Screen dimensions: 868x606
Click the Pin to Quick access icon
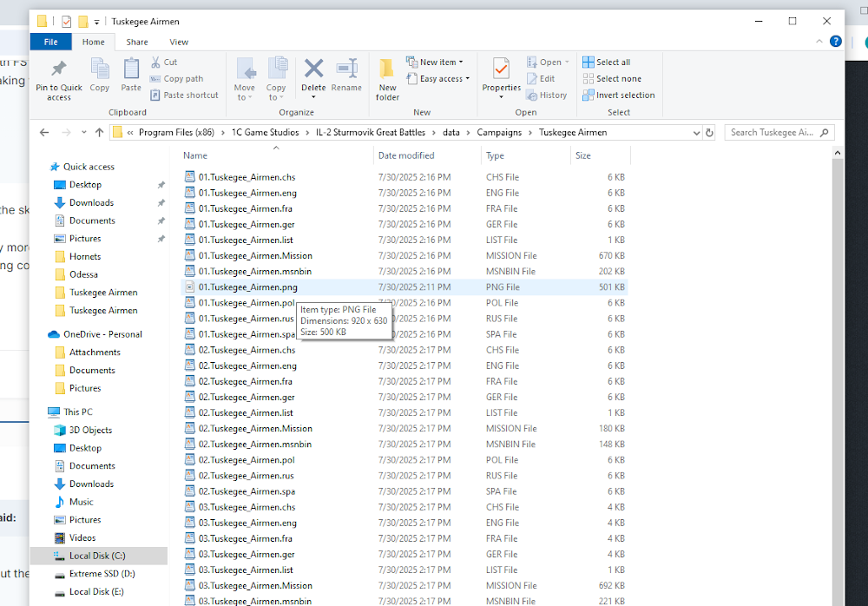(x=59, y=70)
